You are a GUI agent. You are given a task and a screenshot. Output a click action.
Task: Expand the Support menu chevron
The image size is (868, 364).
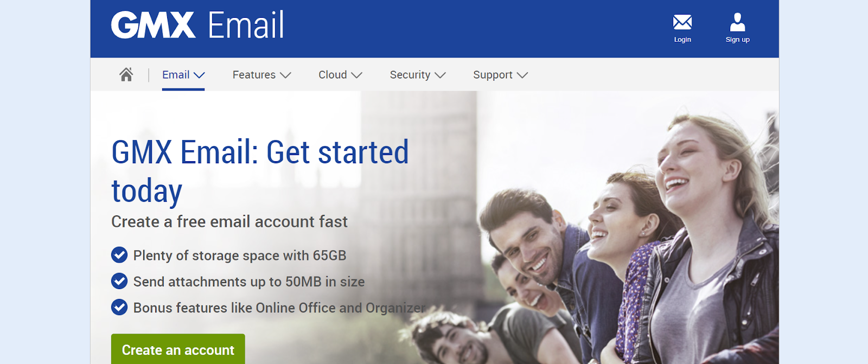(x=522, y=75)
